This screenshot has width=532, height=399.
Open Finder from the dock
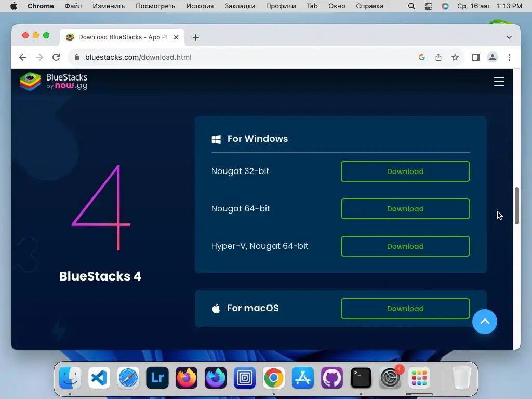tap(70, 378)
